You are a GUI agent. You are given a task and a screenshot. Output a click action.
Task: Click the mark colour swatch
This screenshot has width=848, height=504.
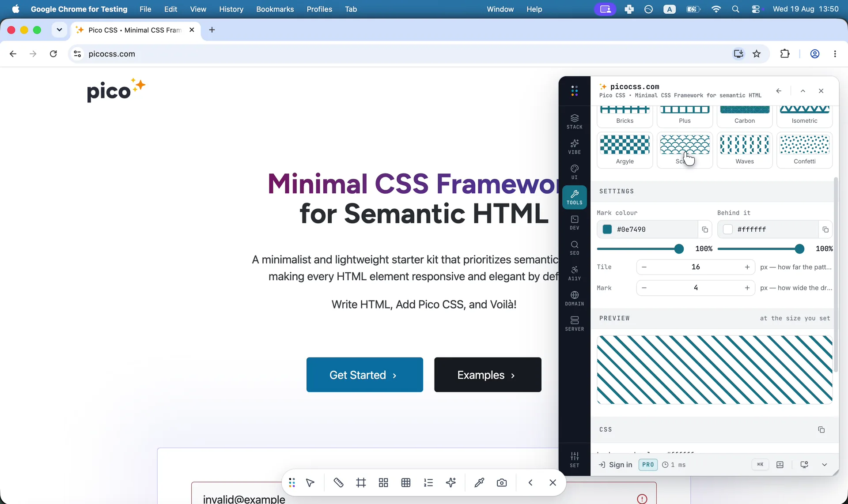607,229
